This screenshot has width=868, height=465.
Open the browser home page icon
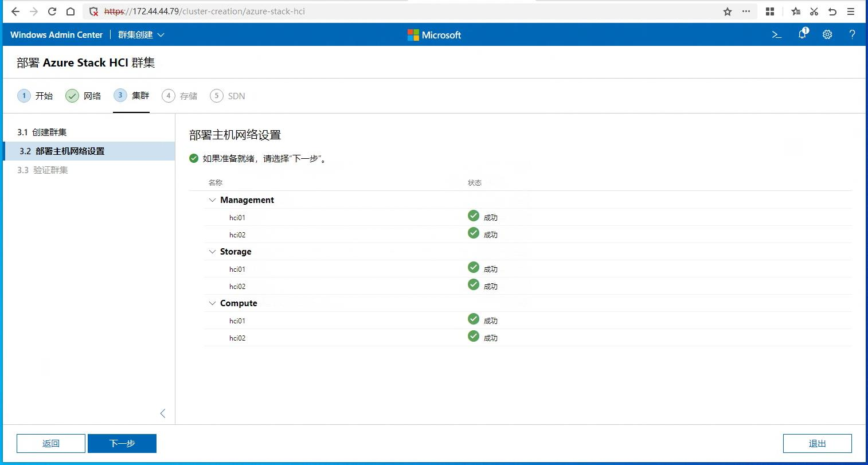point(70,11)
